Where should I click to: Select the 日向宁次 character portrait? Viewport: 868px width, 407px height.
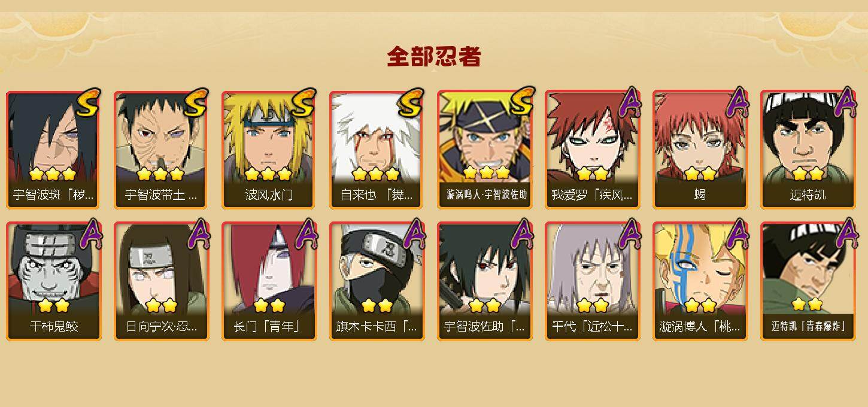point(162,281)
